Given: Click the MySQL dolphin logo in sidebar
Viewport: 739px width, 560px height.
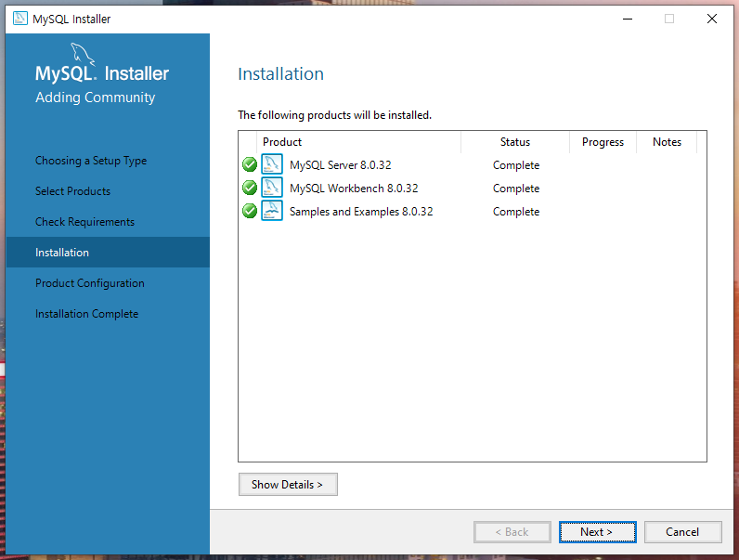Looking at the screenshot, I should 83,53.
